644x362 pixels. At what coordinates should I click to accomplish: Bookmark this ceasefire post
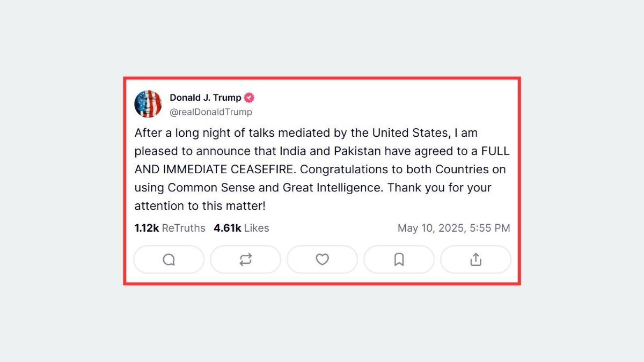pos(399,260)
